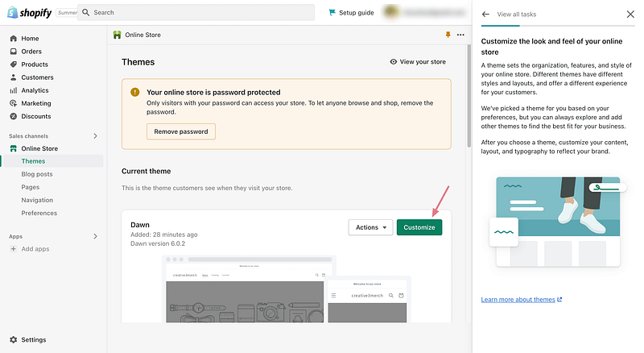The height and width of the screenshot is (353, 644).
Task: Click the Customers person icon
Action: click(x=14, y=77)
